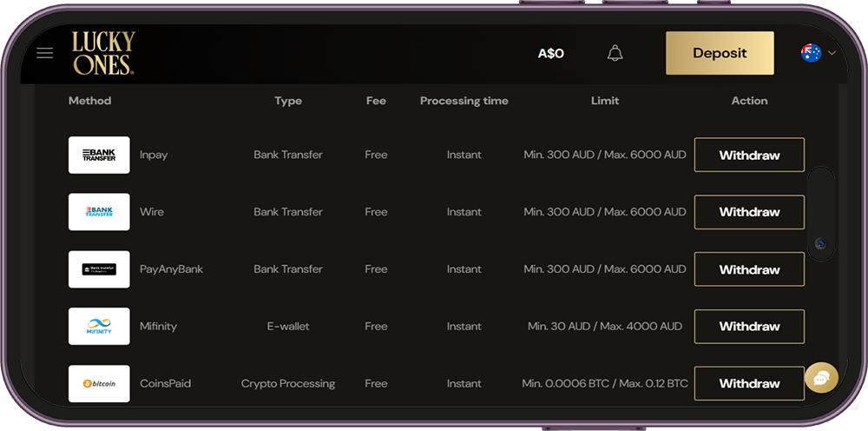Withdraw using PayAnyBank
This screenshot has height=431, width=868.
coord(750,269)
